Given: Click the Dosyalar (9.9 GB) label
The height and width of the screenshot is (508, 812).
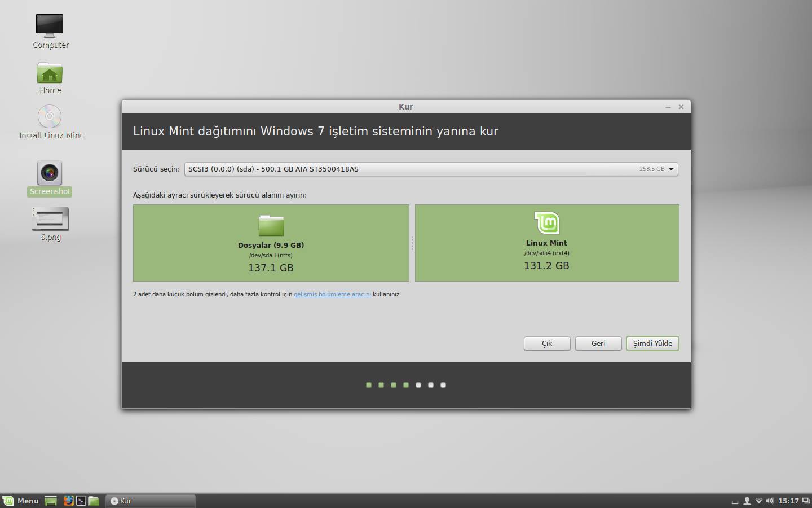Looking at the screenshot, I should tap(271, 245).
